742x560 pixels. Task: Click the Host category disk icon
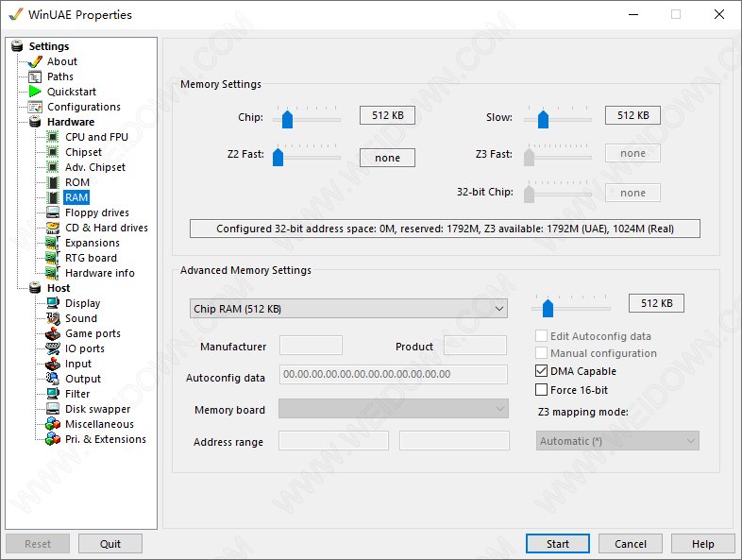click(35, 288)
